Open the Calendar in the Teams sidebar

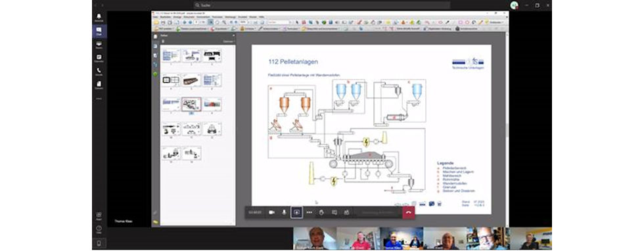click(x=99, y=58)
